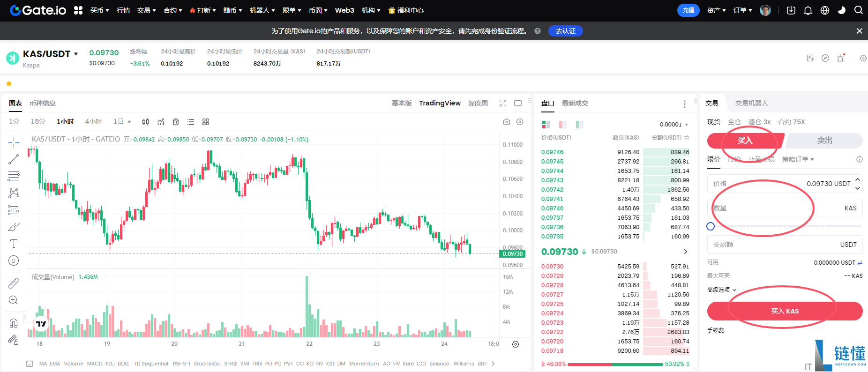Screen dimensions: 868x372
Task: Open order book more options menu
Action: [x=685, y=104]
